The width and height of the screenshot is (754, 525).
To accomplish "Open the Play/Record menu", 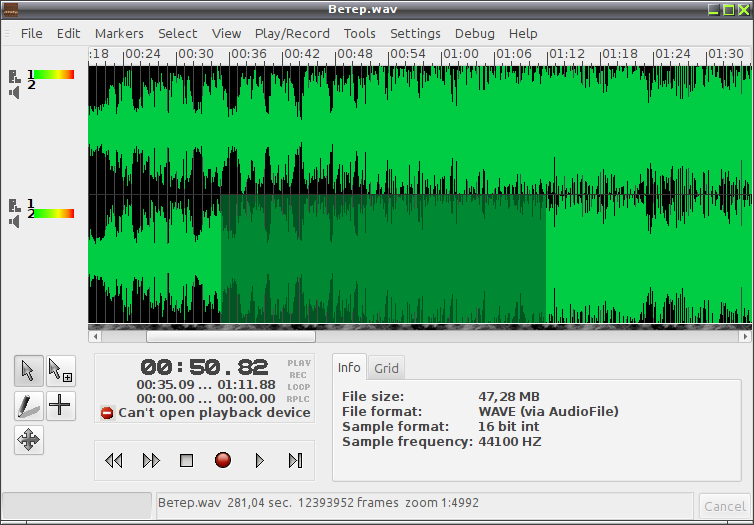I will click(292, 34).
